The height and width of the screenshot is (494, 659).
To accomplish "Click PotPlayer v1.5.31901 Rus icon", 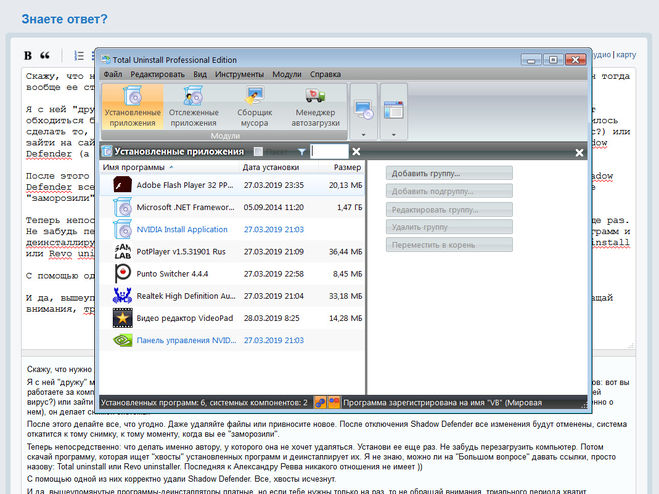I will (x=122, y=251).
